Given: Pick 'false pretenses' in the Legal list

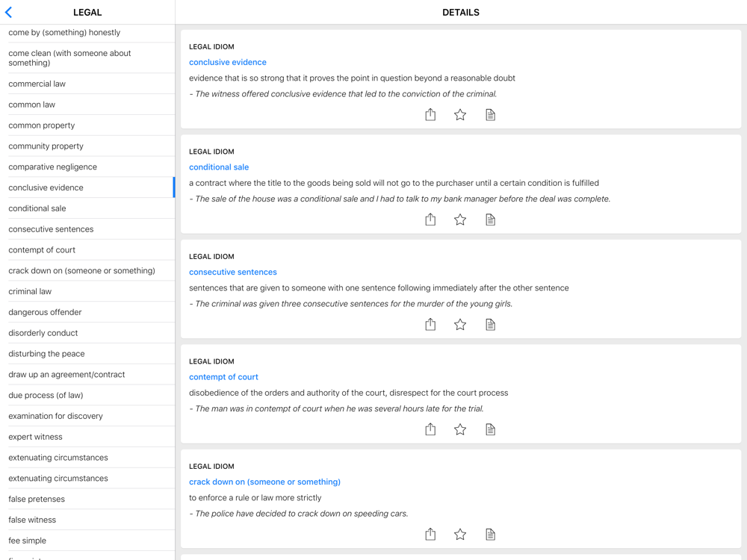Looking at the screenshot, I should click(37, 499).
